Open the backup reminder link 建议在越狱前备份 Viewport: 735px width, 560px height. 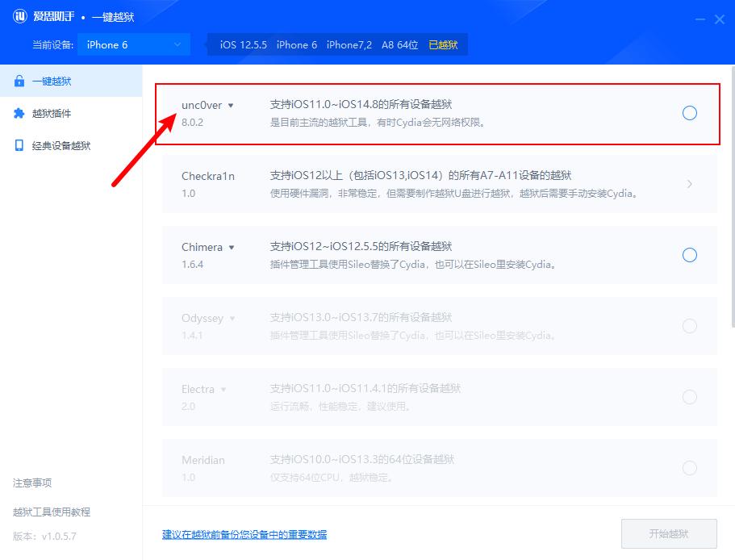coord(243,534)
